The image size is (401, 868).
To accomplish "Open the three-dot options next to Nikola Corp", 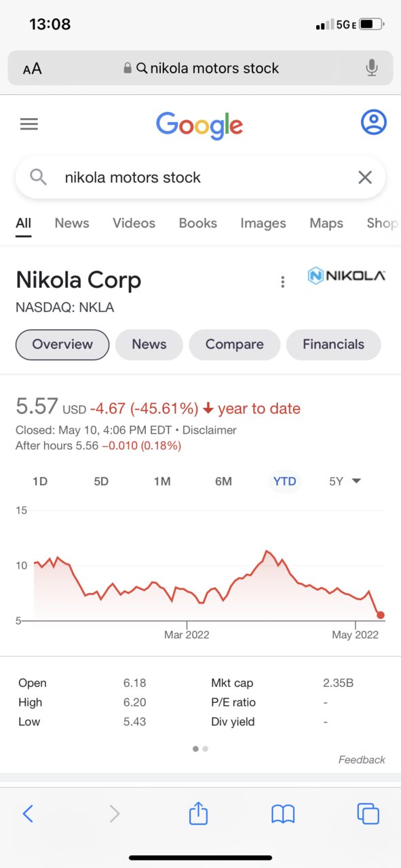I will (283, 282).
